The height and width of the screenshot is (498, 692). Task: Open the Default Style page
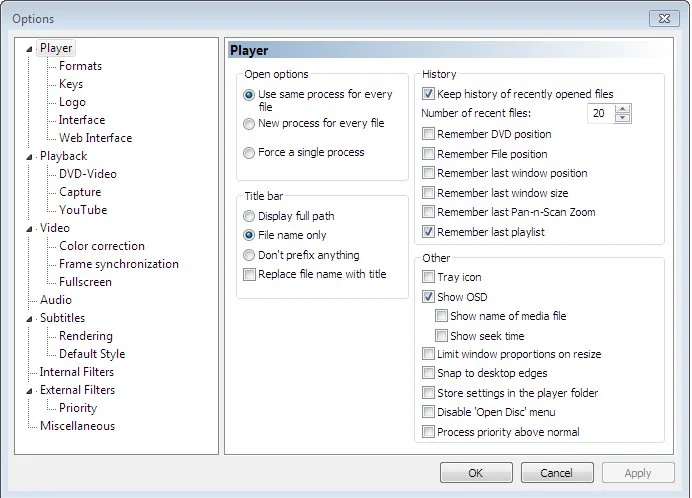click(92, 354)
